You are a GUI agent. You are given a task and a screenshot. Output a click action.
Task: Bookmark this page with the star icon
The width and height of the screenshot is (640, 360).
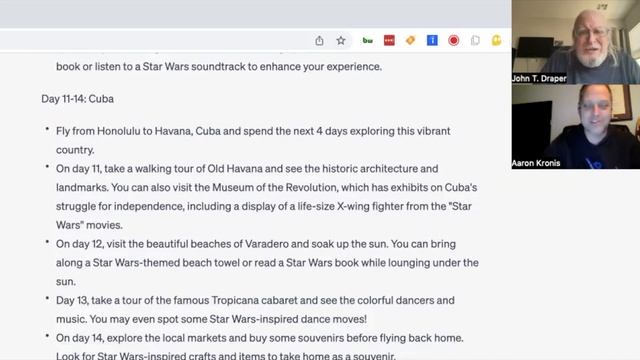(341, 40)
